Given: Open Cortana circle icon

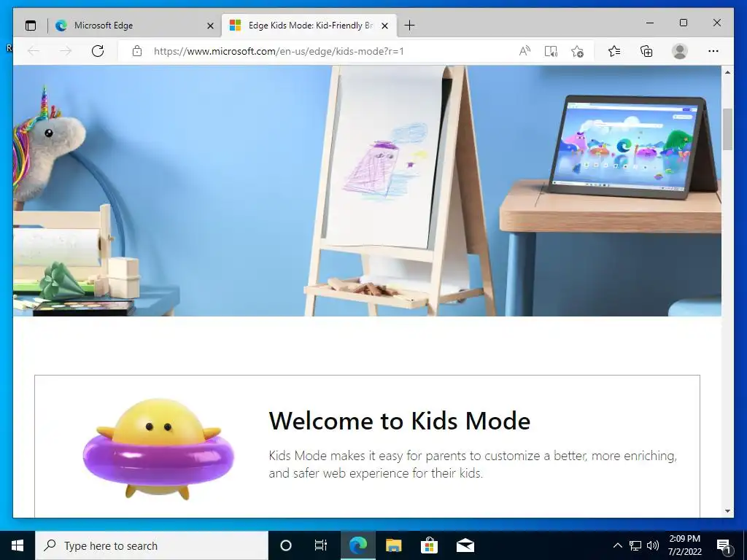Looking at the screenshot, I should pyautogui.click(x=285, y=545).
